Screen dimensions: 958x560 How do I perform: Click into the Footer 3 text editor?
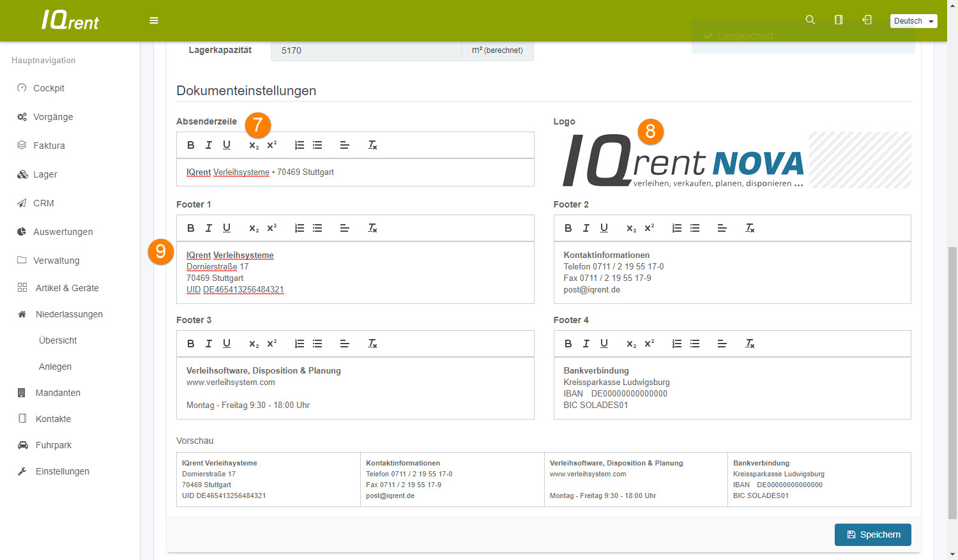pyautogui.click(x=355, y=388)
